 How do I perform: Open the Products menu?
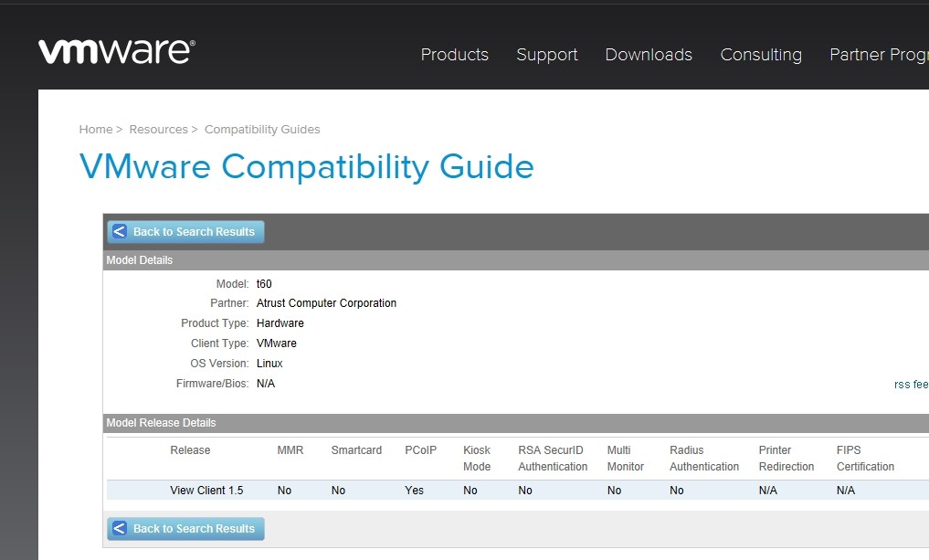click(454, 55)
